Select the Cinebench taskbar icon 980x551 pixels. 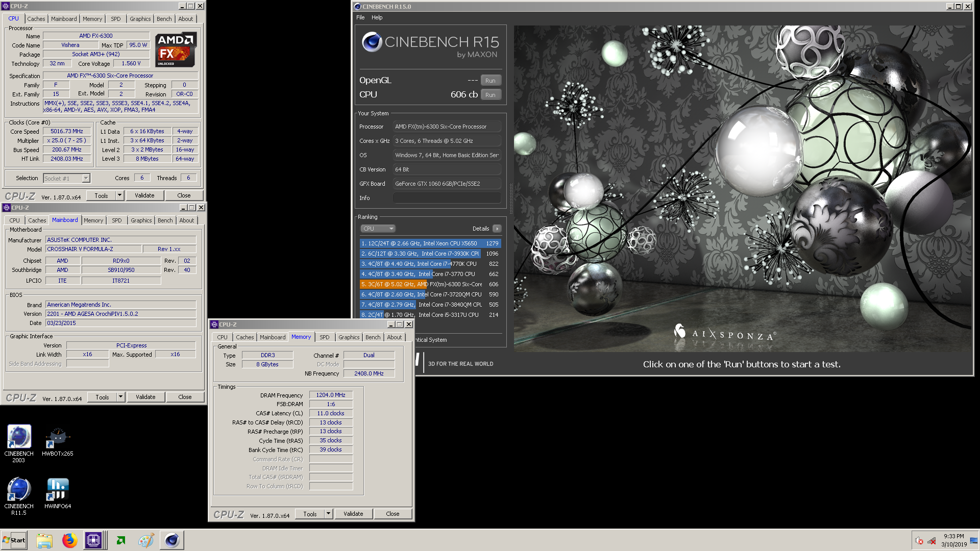(172, 540)
